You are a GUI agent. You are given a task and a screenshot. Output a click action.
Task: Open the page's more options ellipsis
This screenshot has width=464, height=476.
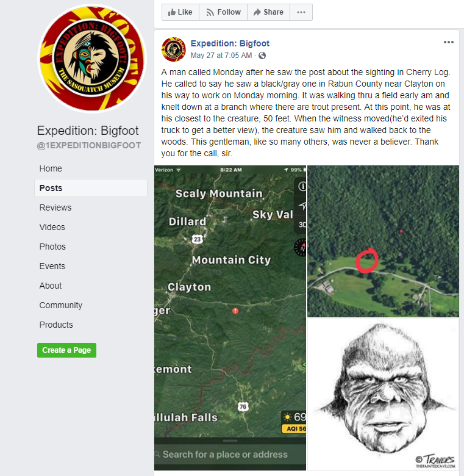click(301, 12)
